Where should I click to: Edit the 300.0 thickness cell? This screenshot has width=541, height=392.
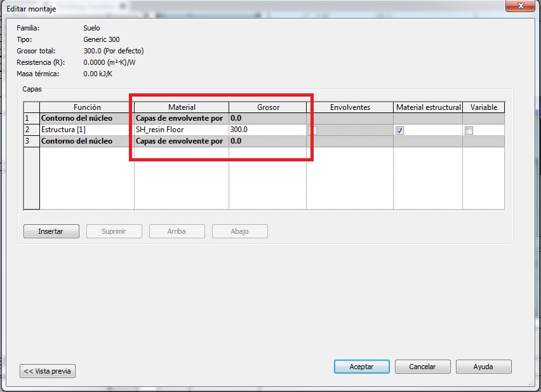tap(267, 130)
